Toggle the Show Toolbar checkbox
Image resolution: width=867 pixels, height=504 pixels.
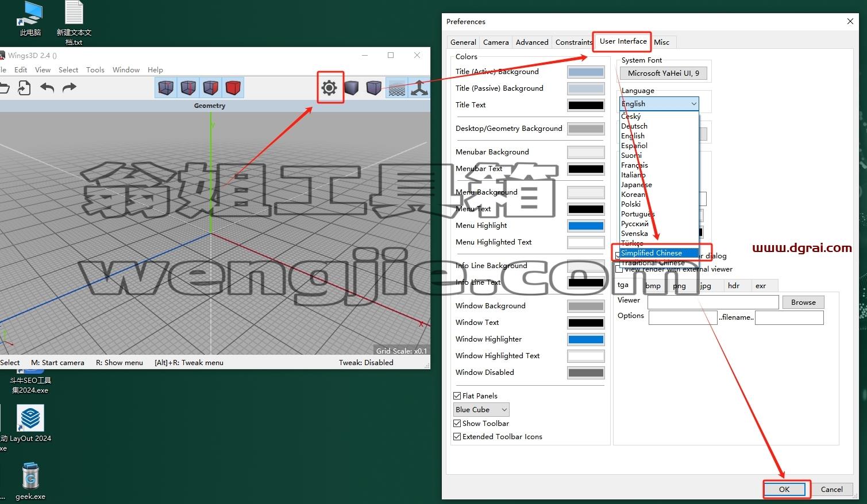tap(457, 423)
